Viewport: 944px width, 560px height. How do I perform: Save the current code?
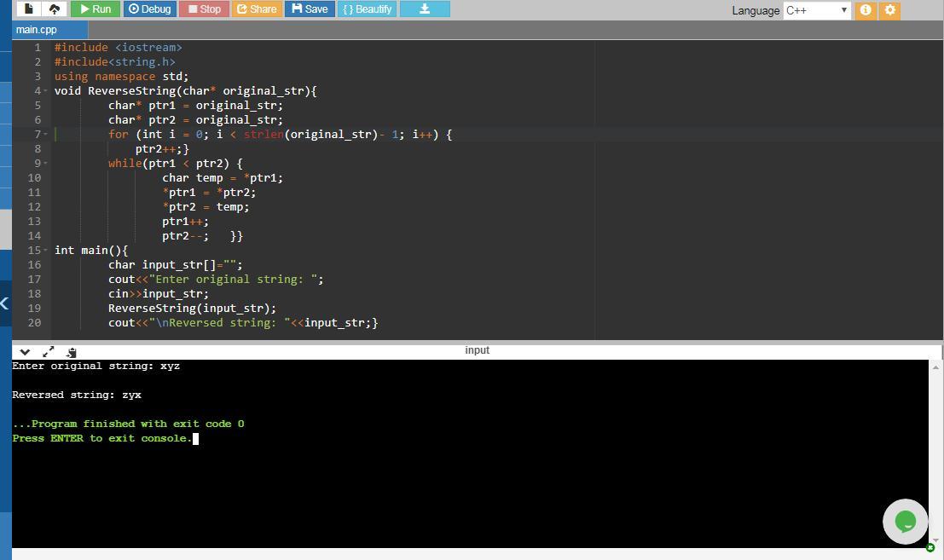(310, 9)
